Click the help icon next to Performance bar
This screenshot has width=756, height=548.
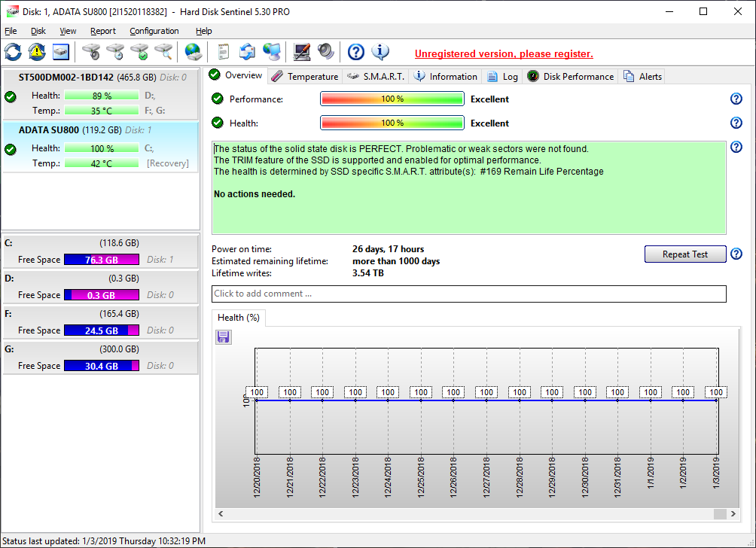736,99
